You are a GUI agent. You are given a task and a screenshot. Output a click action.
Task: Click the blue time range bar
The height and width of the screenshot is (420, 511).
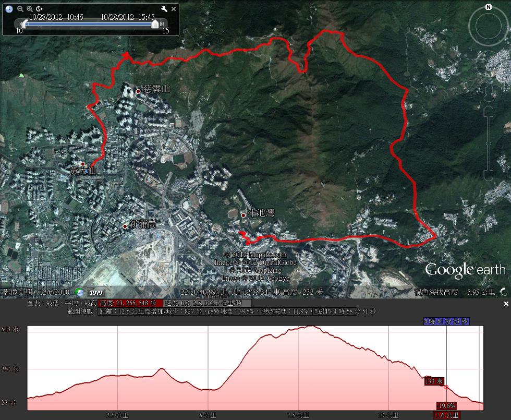(x=90, y=24)
